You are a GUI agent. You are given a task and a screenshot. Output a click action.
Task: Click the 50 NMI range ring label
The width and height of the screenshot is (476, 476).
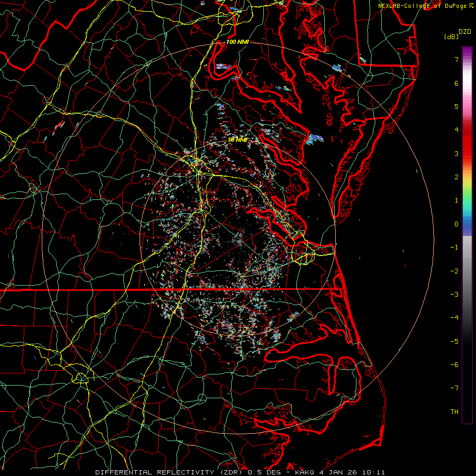click(237, 140)
